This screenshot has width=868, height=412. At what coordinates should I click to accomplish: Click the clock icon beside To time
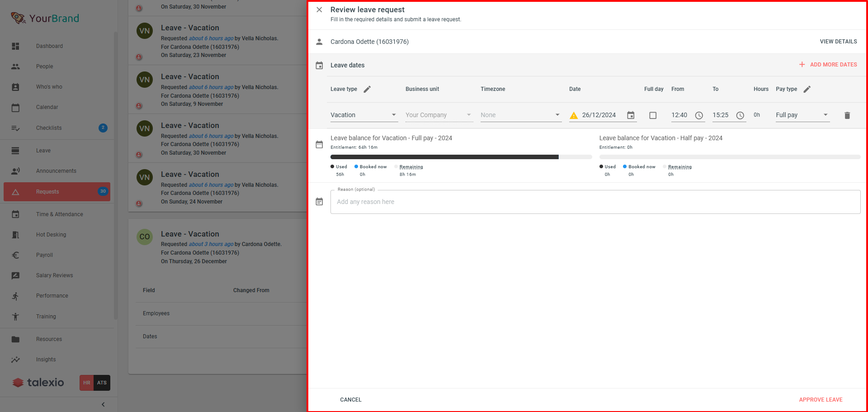(x=740, y=115)
